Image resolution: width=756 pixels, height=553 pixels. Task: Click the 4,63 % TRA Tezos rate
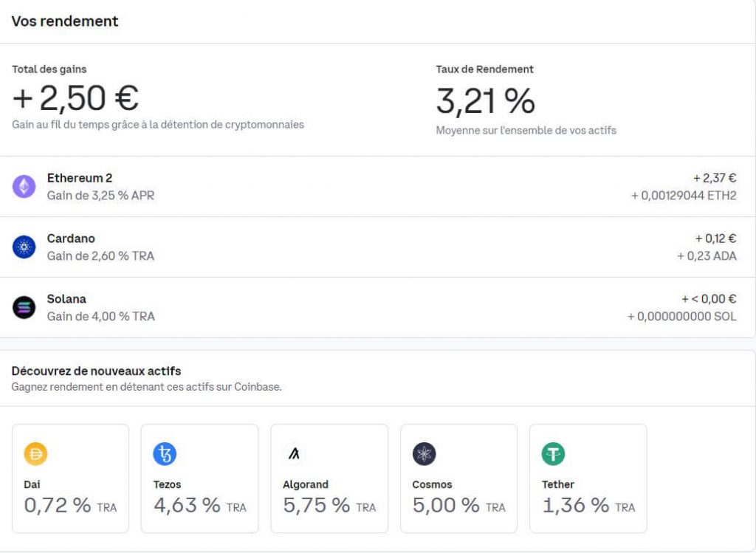[x=200, y=505]
